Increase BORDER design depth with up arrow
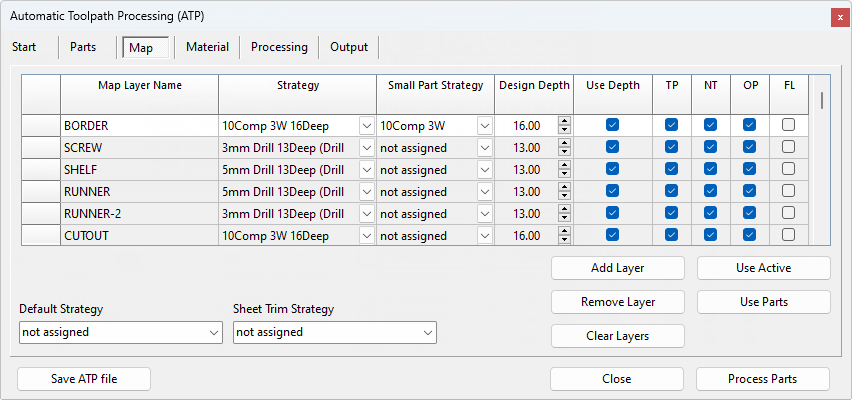This screenshot has height=400, width=852. 564,121
